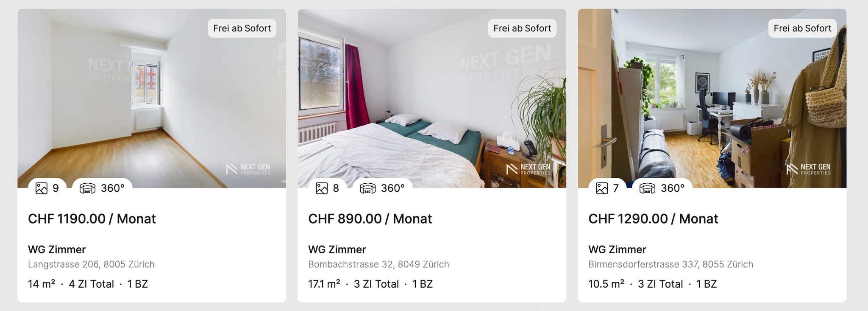Image resolution: width=868 pixels, height=311 pixels.
Task: Click 'Frei ab Sofort' badge on second listing
Action: click(522, 28)
